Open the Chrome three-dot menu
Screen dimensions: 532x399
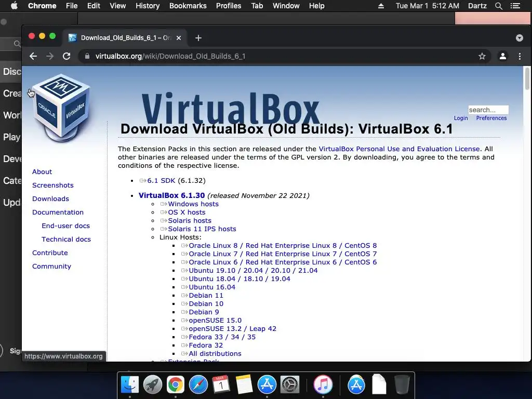point(520,56)
